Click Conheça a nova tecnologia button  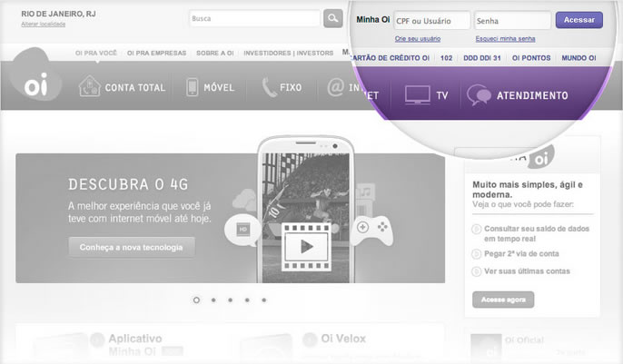click(x=132, y=247)
